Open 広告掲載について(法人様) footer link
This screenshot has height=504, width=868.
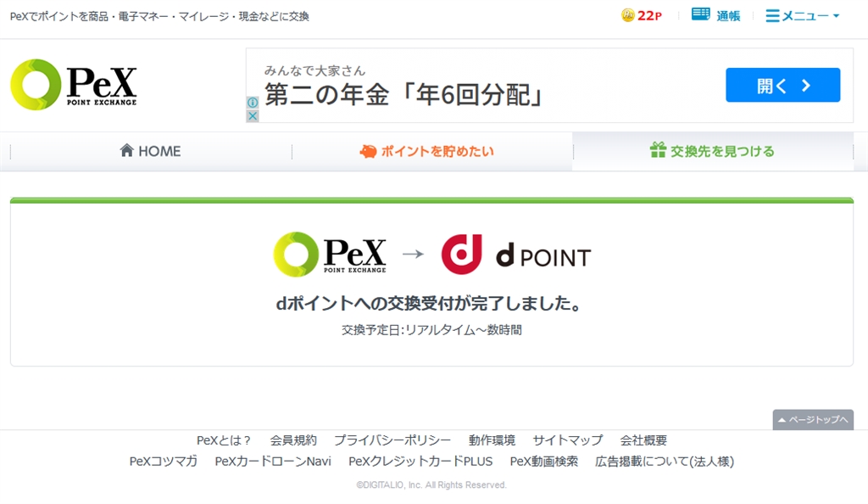tap(665, 462)
